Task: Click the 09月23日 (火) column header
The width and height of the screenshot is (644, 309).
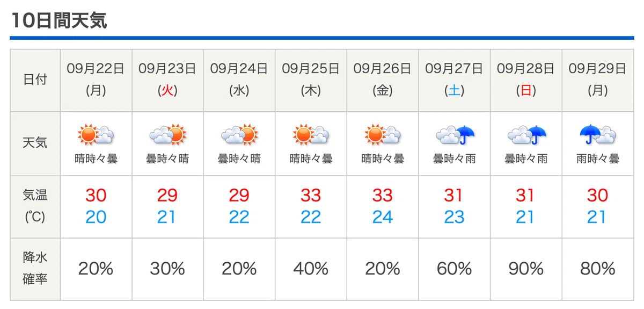Action: coord(167,80)
